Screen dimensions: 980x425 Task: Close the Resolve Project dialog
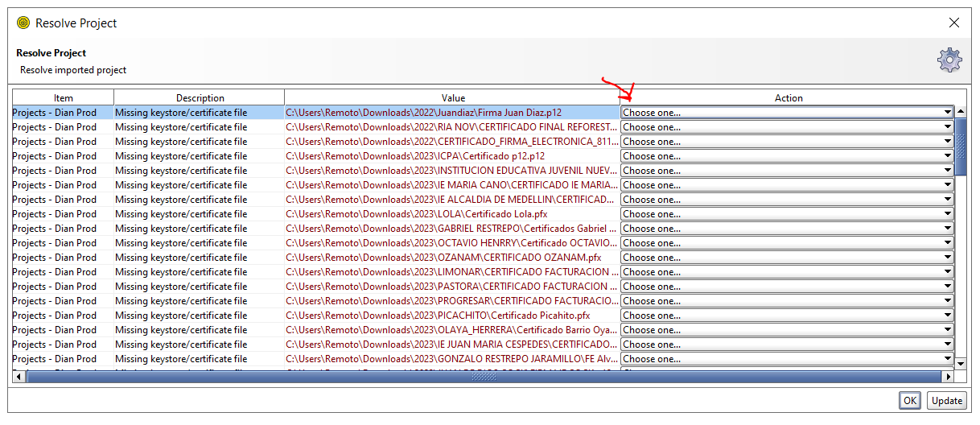(x=953, y=23)
